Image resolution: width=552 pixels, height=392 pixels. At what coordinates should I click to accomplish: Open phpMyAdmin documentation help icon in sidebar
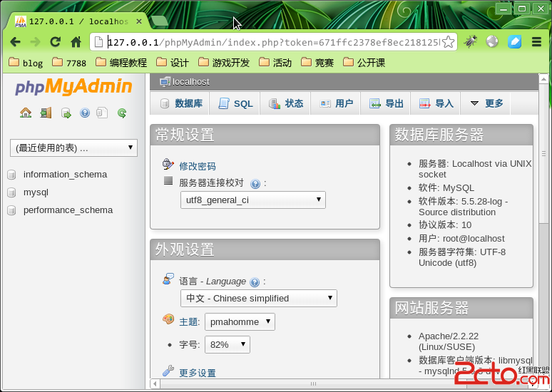[x=85, y=113]
